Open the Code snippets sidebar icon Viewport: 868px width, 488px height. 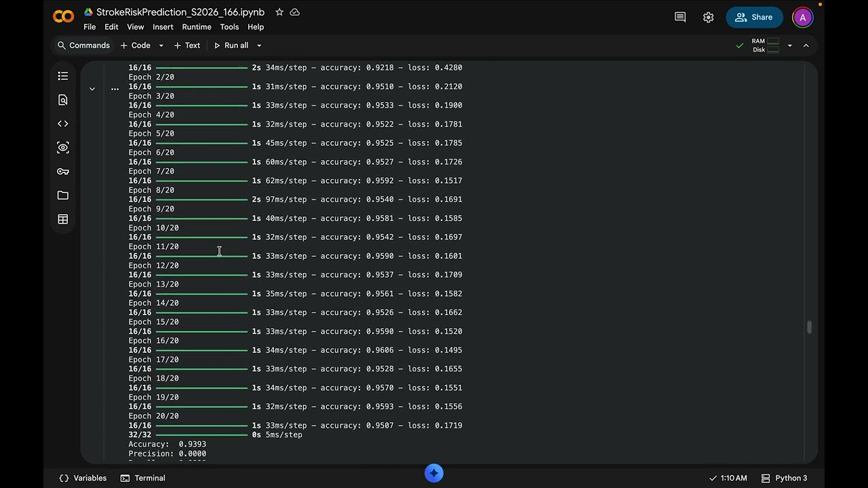pyautogui.click(x=63, y=123)
